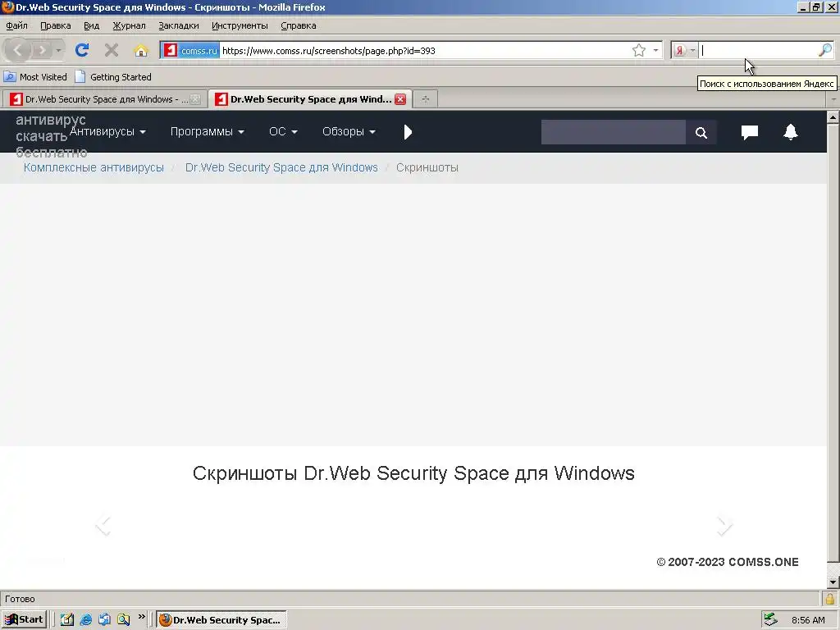Click the URL address field
Image resolution: width=840 pixels, height=630 pixels.
point(423,50)
